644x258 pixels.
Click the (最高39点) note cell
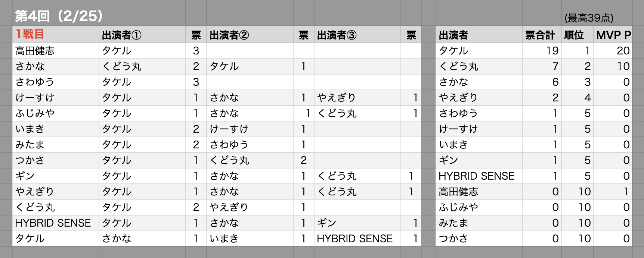click(589, 18)
